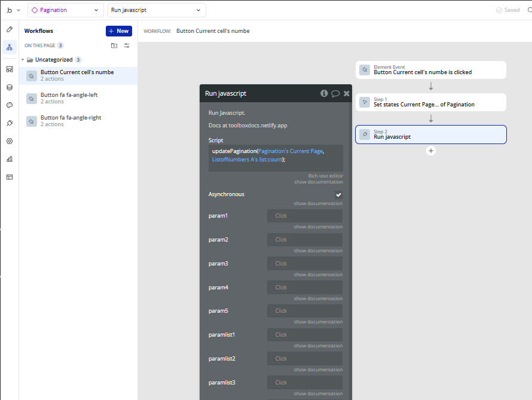This screenshot has height=400, width=532.
Task: Open the workflow filter options icon
Action: click(127, 45)
